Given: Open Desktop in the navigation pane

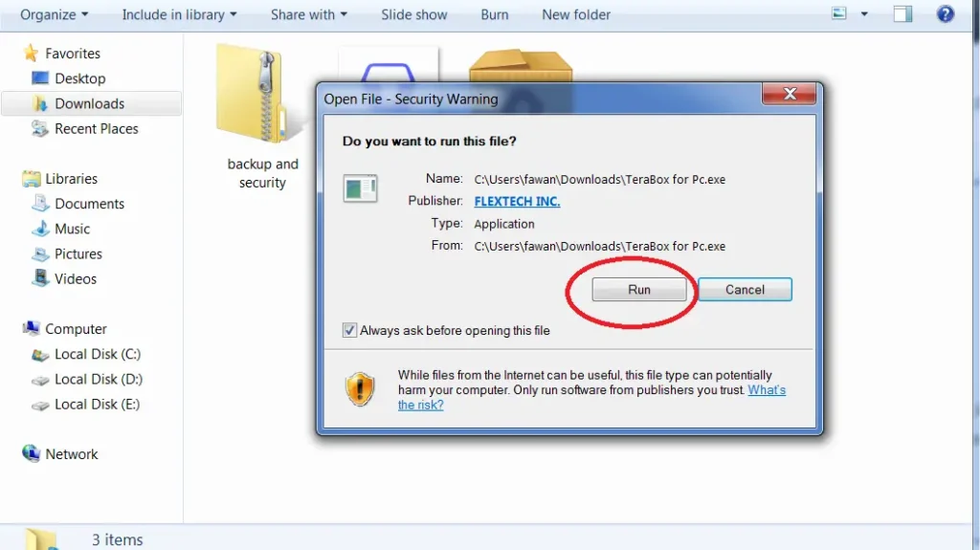Looking at the screenshot, I should click(80, 78).
